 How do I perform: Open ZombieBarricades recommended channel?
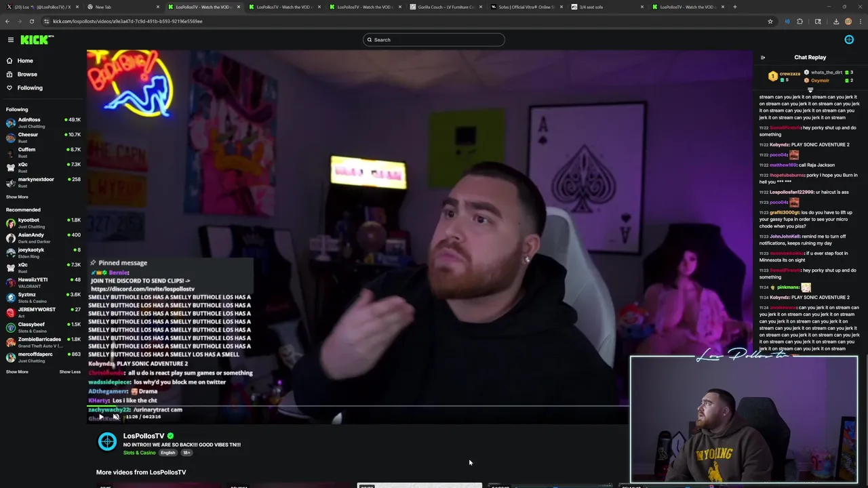pyautogui.click(x=42, y=342)
